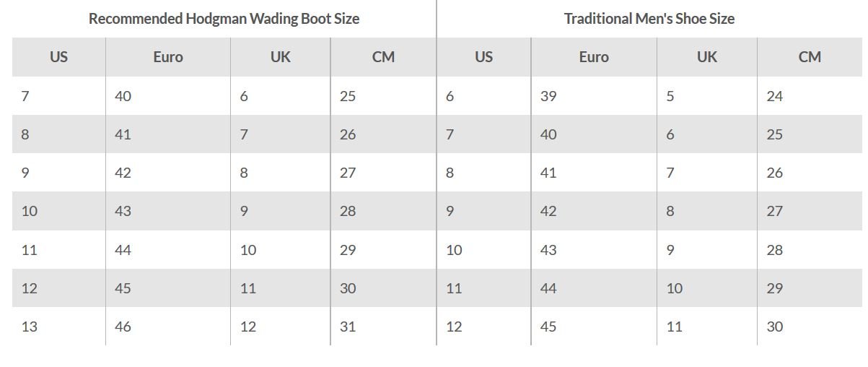
Task: Click Euro 45 in the men's shoe table
Action: [548, 327]
